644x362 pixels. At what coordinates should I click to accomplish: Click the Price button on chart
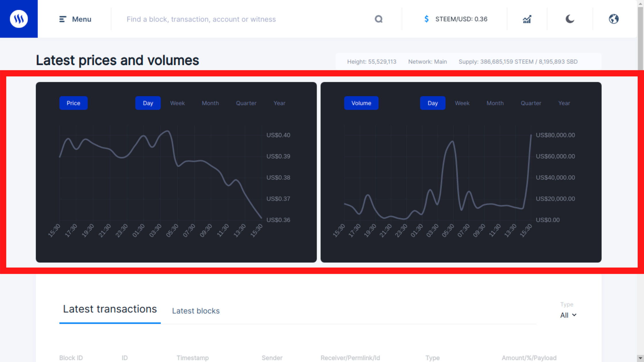[x=74, y=103]
